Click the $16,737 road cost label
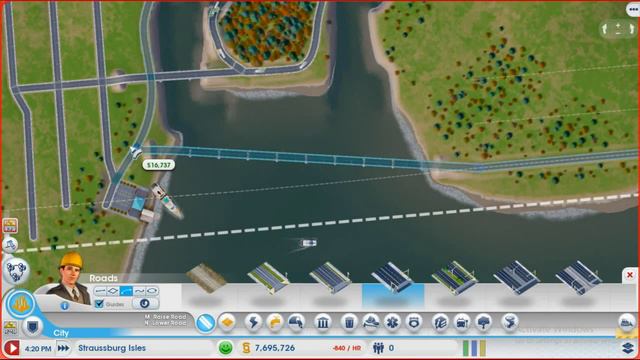 tap(159, 165)
